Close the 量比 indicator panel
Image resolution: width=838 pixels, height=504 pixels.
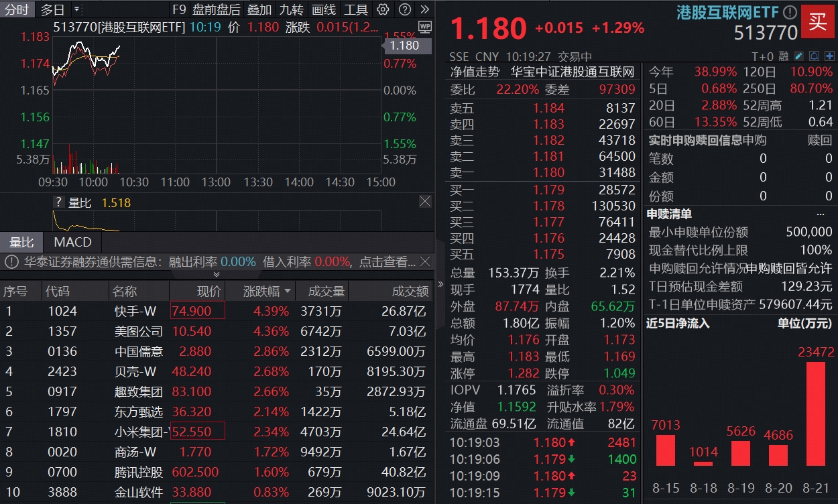click(424, 202)
